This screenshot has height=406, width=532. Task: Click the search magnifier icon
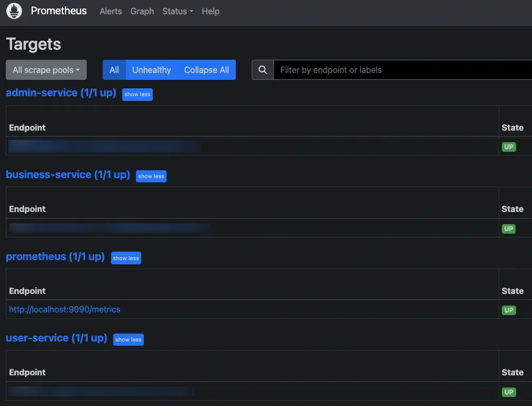[263, 70]
